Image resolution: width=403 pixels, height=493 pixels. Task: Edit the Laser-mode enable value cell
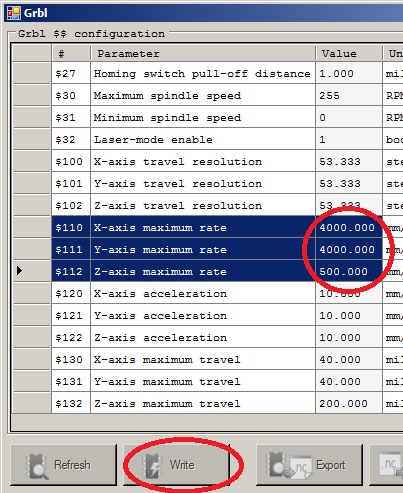[349, 139]
